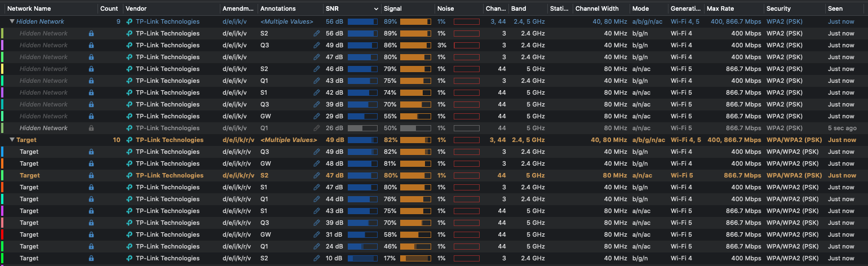Click TP-Link vendor icon on Target 39 dB row

[130, 223]
